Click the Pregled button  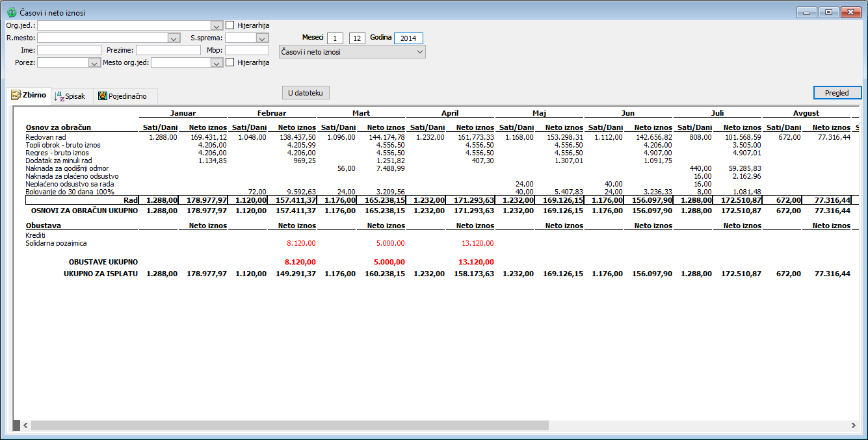pos(837,93)
